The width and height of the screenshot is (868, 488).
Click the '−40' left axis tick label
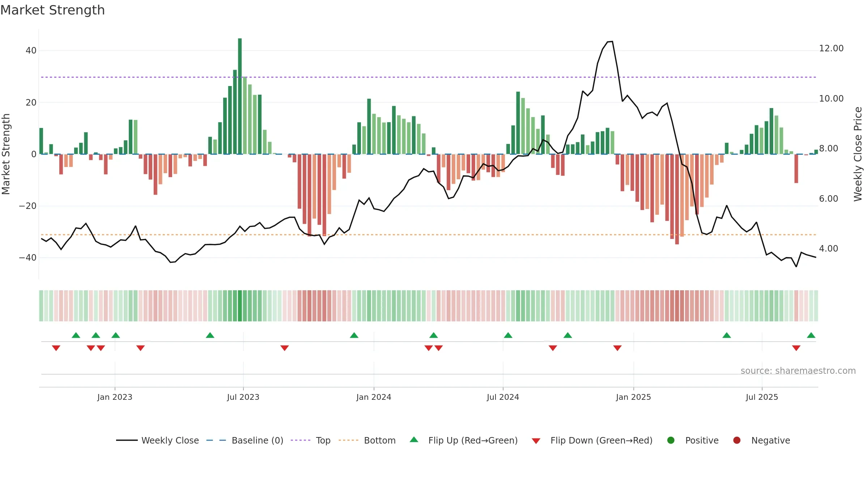point(28,258)
